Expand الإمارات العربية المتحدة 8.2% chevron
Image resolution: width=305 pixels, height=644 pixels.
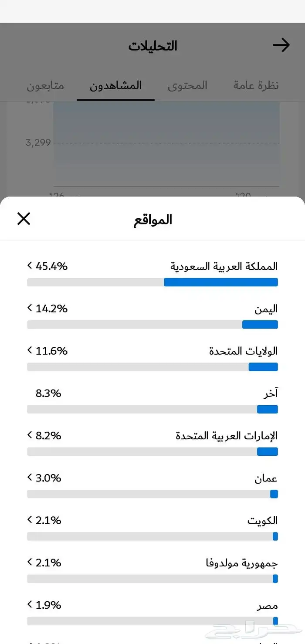coord(30,435)
